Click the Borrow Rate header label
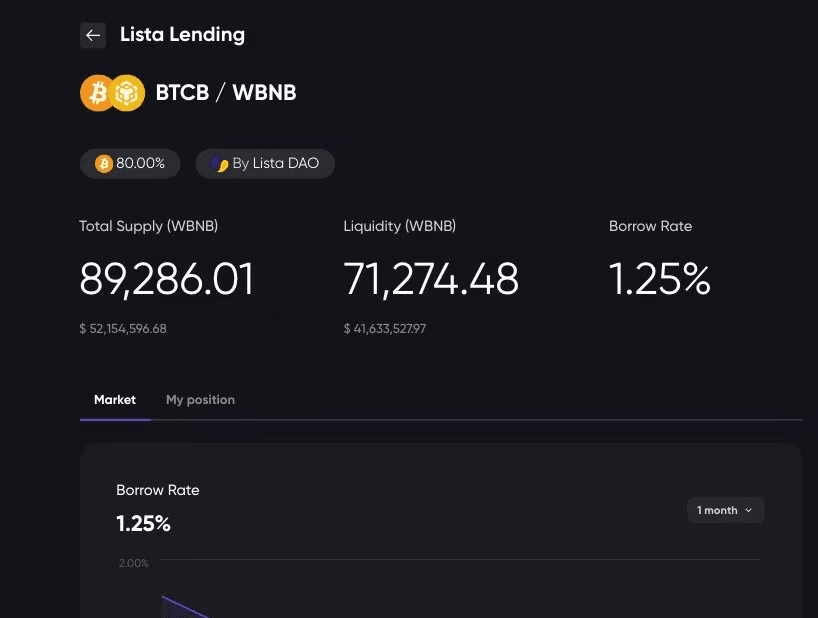Image resolution: width=818 pixels, height=618 pixels. tap(651, 226)
